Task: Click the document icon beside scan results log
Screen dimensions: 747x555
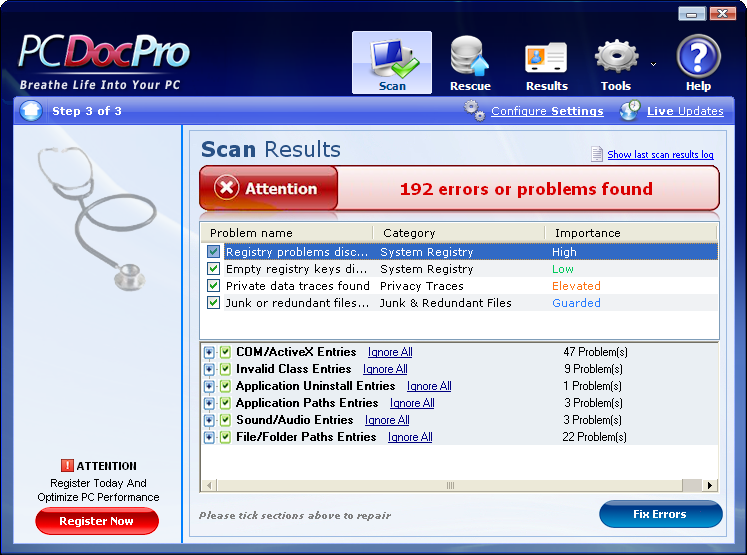Action: [x=596, y=154]
